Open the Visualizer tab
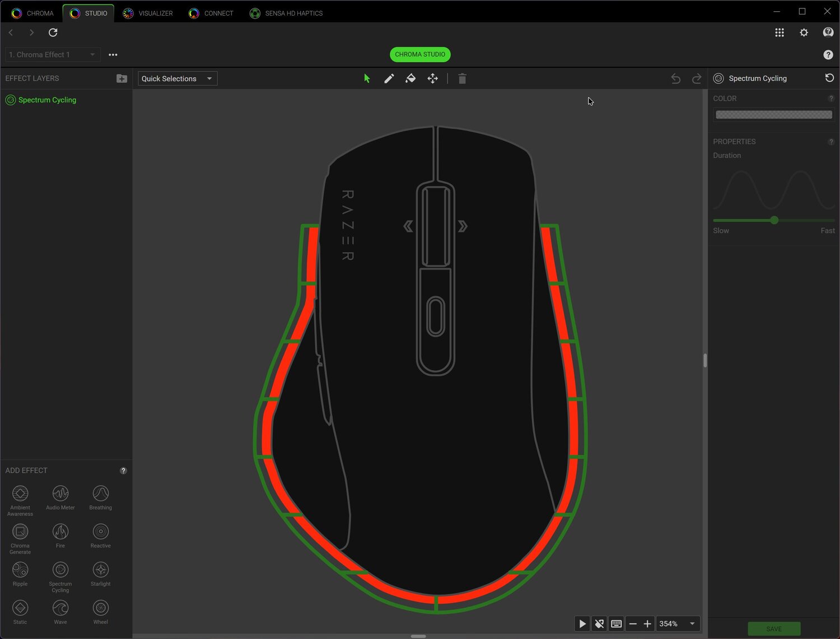The image size is (840, 639). [148, 13]
